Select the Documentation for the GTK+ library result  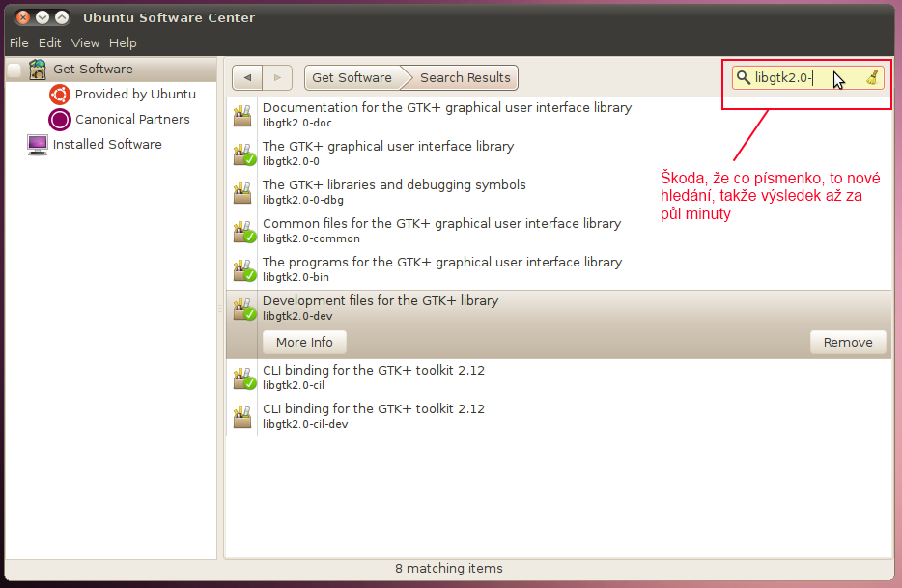coord(558,115)
